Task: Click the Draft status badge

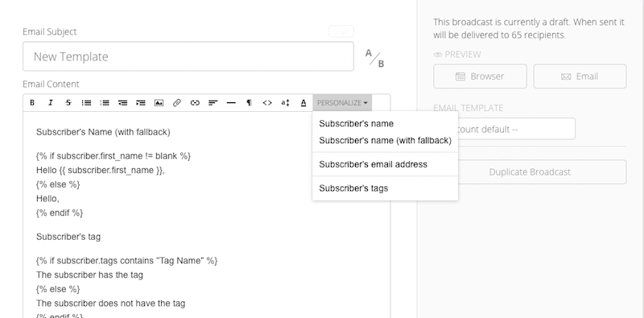Action: (341, 31)
